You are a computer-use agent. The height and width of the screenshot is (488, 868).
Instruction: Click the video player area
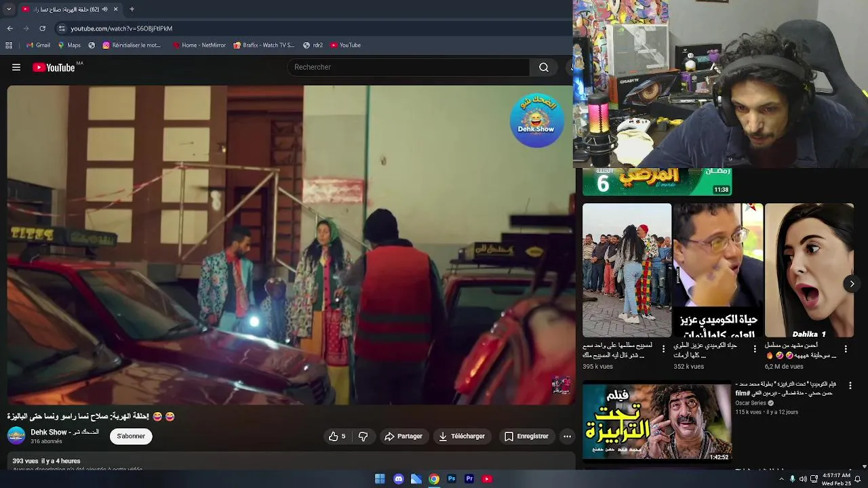290,245
